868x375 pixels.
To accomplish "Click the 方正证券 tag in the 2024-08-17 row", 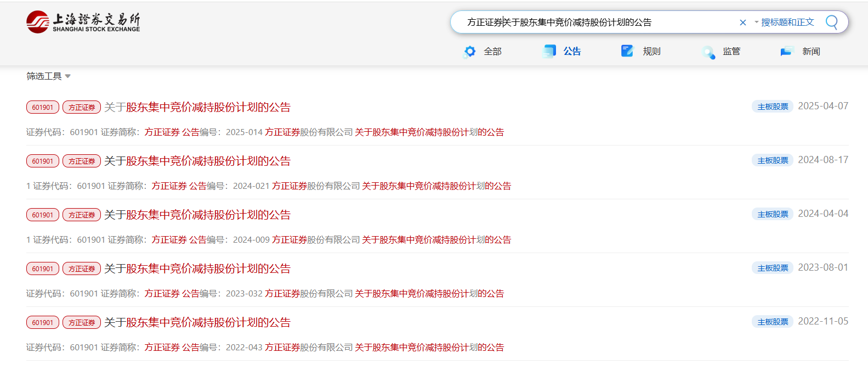I will click(x=82, y=161).
